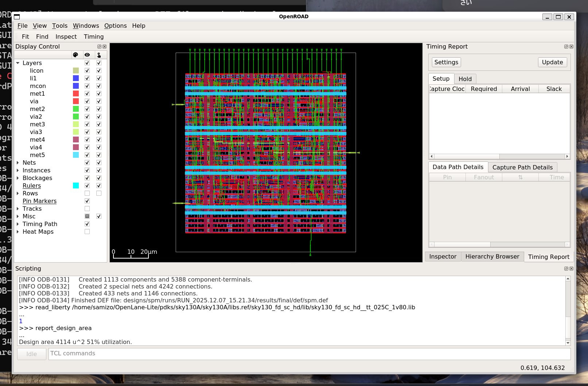
Task: Click the Update button in Timing Report
Action: [x=552, y=62]
